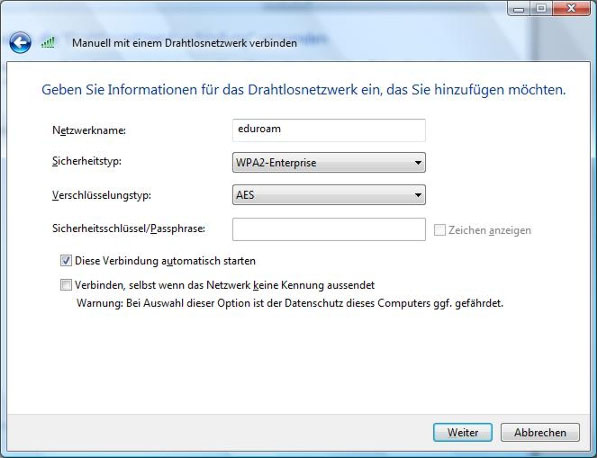Enable 'Verbinden, selbst wenn das Netzwerk keine Kennung aussendet'
The width and height of the screenshot is (597, 458).
coord(66,285)
